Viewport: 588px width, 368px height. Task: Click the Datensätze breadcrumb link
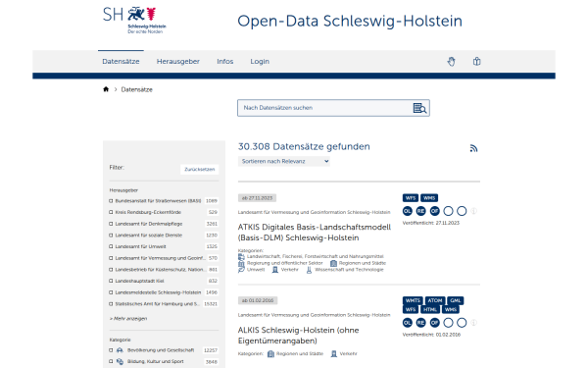coord(137,89)
